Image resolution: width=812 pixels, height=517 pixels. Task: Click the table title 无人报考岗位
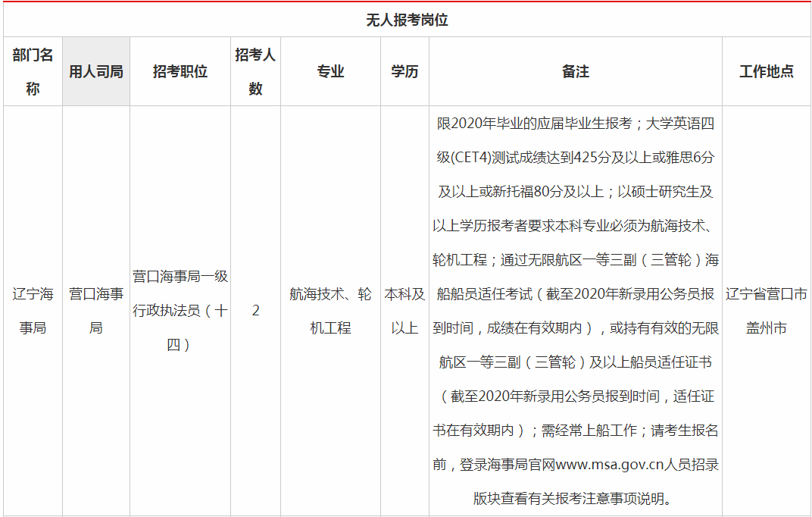point(407,20)
